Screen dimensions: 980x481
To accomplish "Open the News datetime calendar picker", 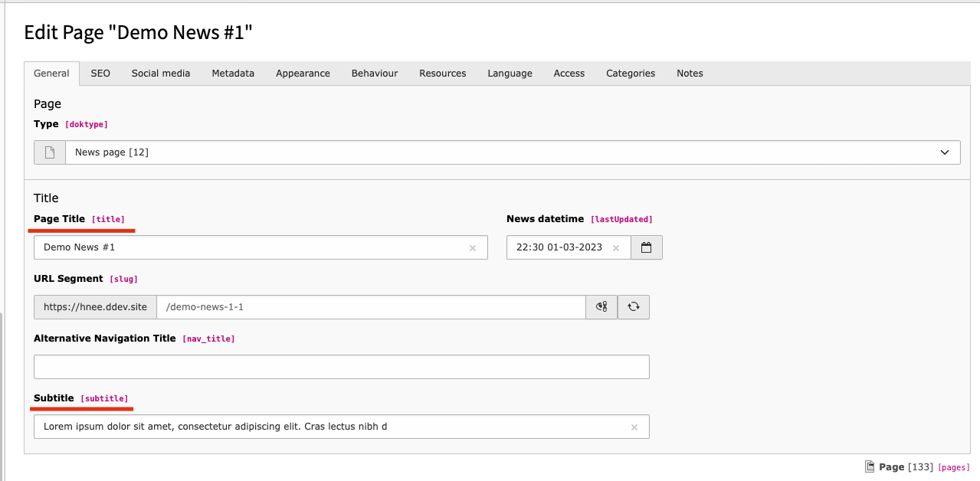I will click(646, 247).
